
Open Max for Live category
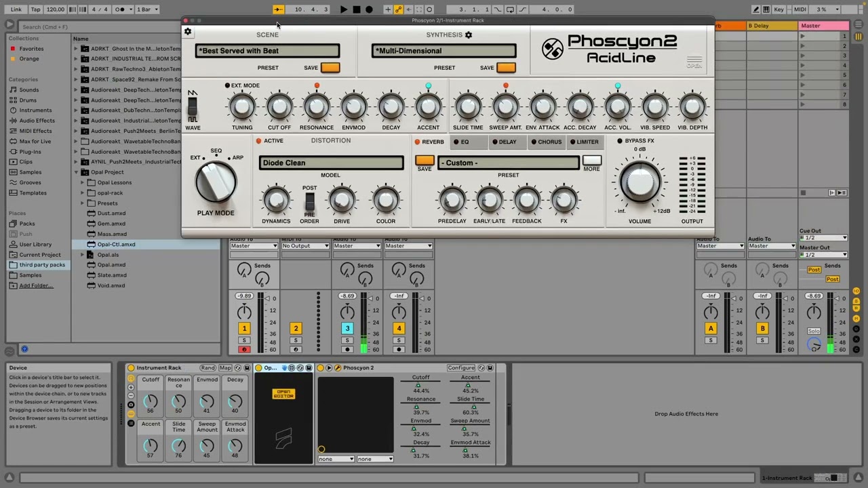(x=35, y=141)
